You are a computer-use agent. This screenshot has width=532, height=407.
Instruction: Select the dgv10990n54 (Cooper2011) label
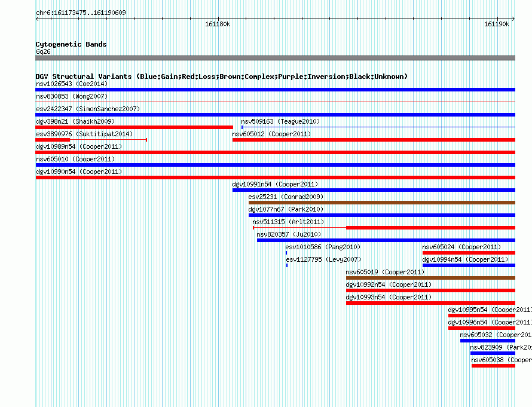(79, 172)
